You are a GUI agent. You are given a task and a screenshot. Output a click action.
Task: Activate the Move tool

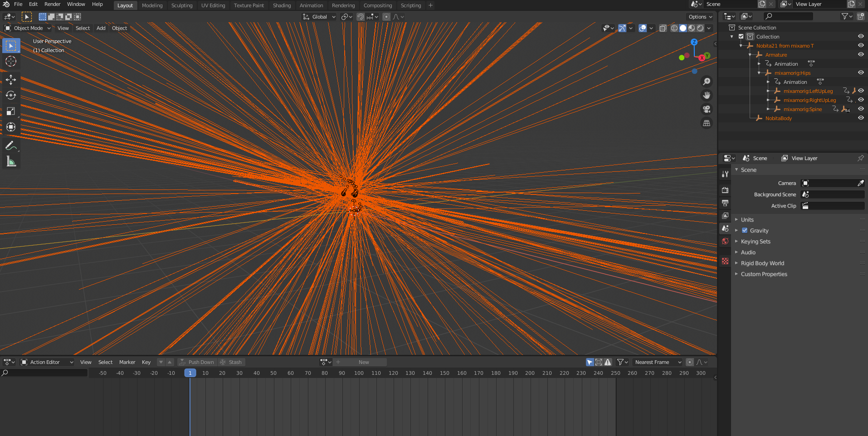click(11, 80)
